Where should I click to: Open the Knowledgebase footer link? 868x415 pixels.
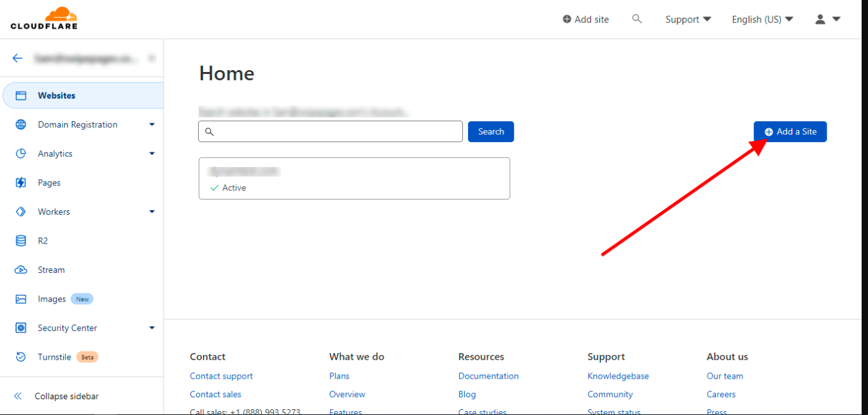pyautogui.click(x=618, y=376)
